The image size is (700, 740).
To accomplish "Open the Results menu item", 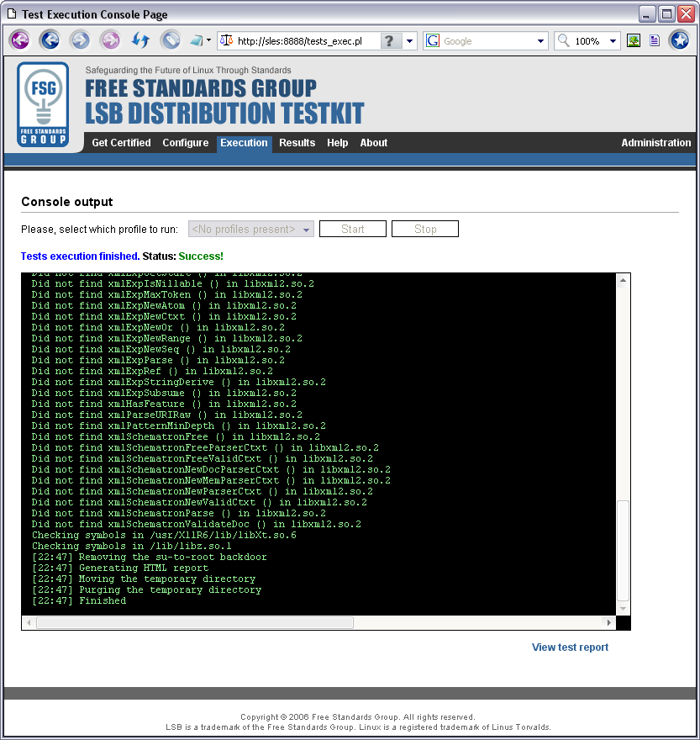I will point(297,142).
